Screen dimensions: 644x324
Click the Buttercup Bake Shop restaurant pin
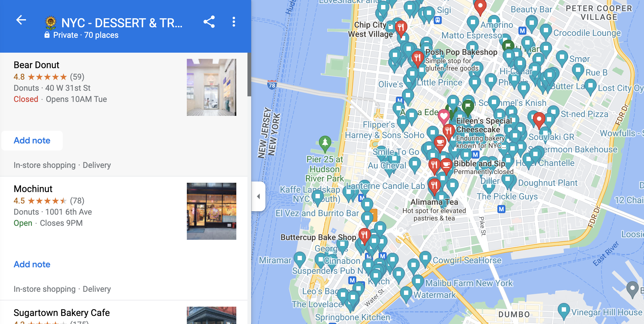click(364, 235)
